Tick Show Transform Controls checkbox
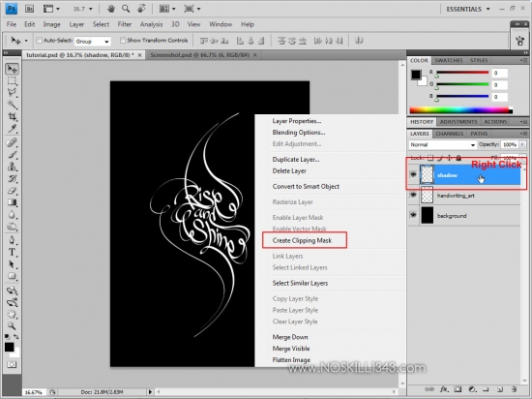Screen dimensions: 532x399 coord(123,41)
